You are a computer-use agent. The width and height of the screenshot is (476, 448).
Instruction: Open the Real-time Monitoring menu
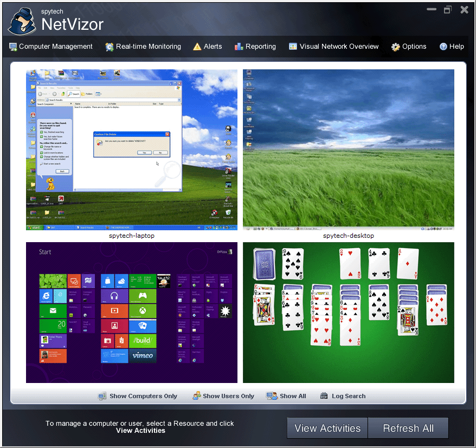143,47
